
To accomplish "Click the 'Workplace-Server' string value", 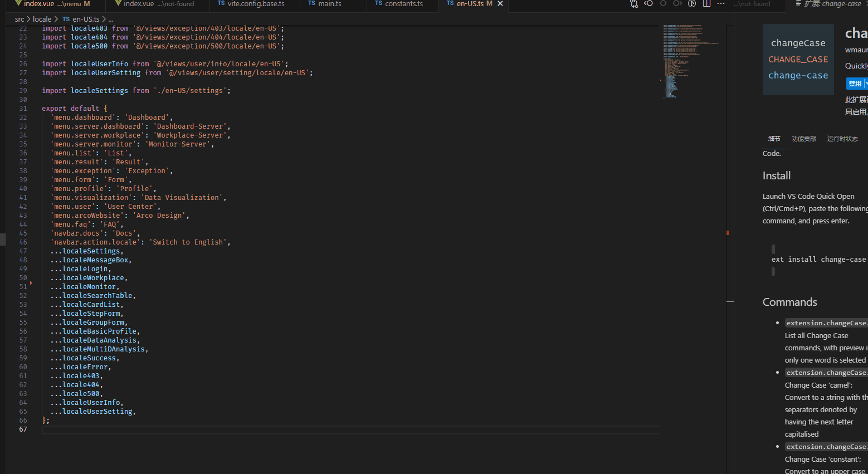I will 190,135.
